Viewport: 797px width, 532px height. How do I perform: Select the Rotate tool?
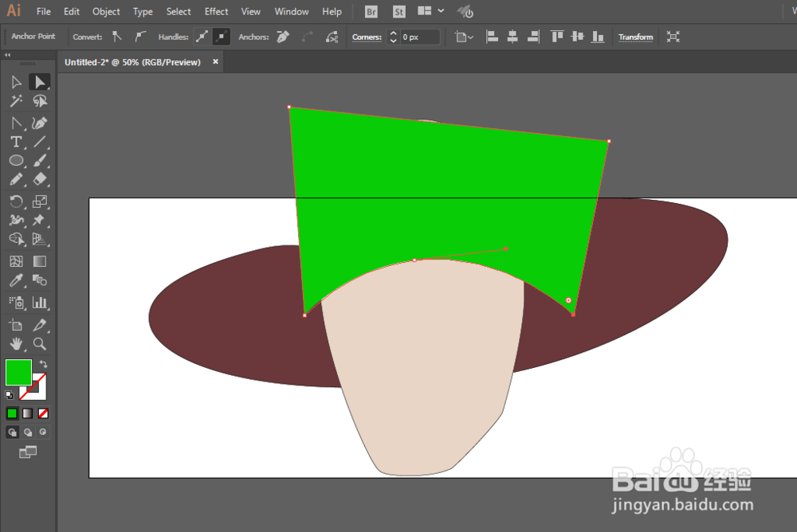pyautogui.click(x=16, y=201)
